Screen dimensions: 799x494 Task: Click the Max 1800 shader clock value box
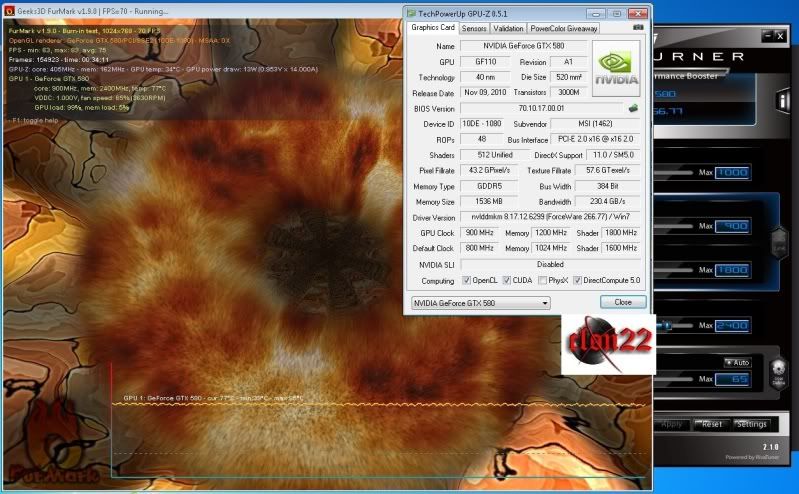tap(732, 270)
